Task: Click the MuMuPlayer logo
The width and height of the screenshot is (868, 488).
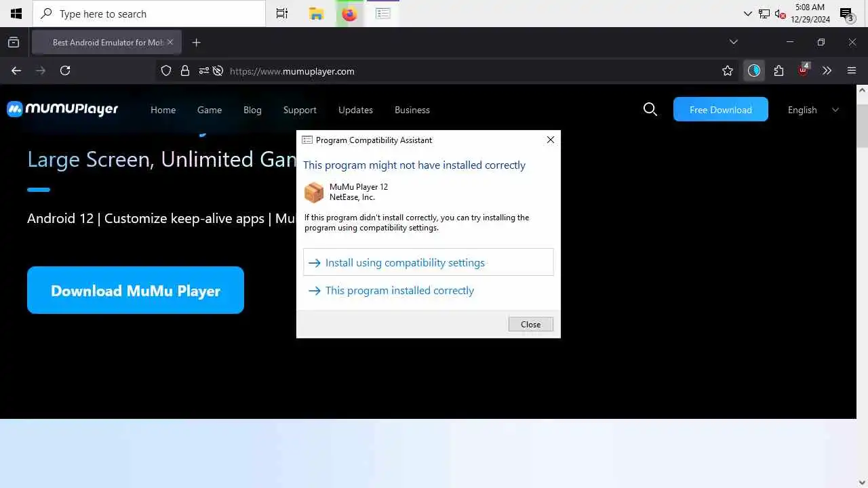Action: (x=62, y=109)
